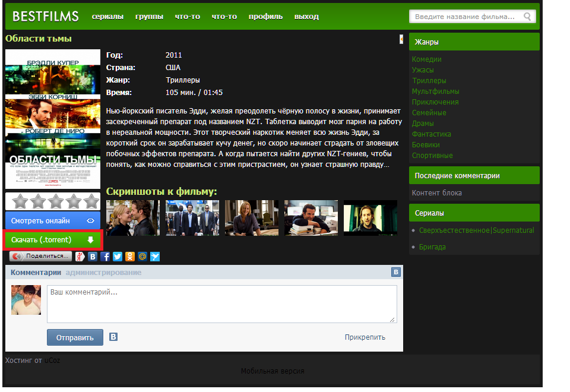The width and height of the screenshot is (570, 392).
Task: Open the Поделиться... share button
Action: coord(41,257)
